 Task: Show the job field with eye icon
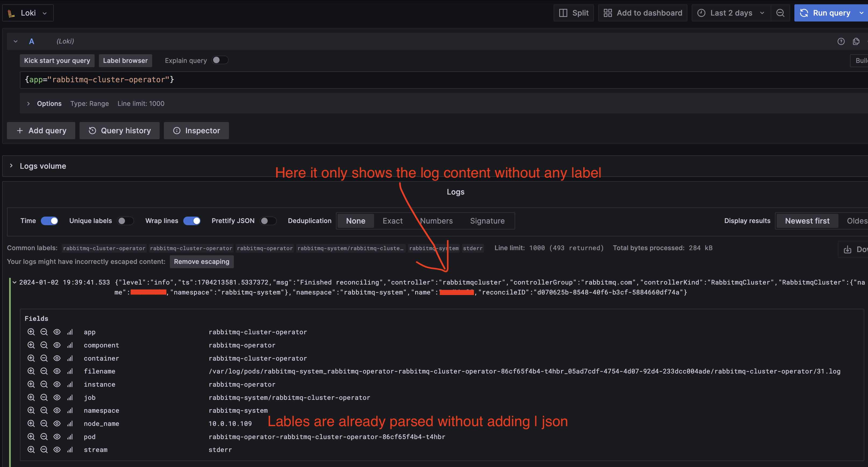point(57,398)
